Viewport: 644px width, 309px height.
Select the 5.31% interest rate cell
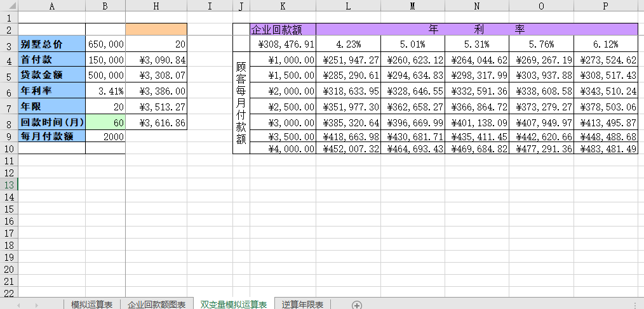coord(476,44)
